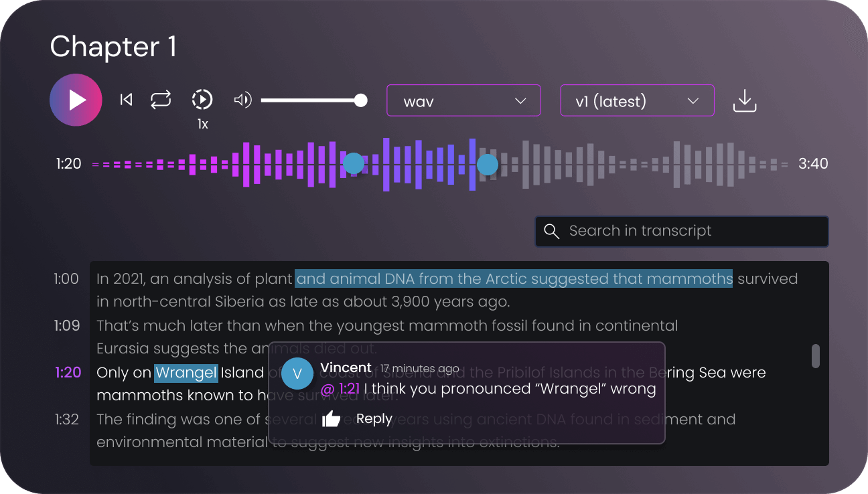Click the second blue waveform marker

[x=487, y=164]
